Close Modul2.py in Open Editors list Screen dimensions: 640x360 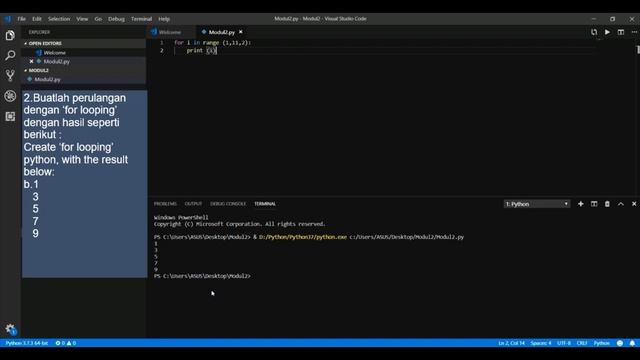(x=31, y=61)
